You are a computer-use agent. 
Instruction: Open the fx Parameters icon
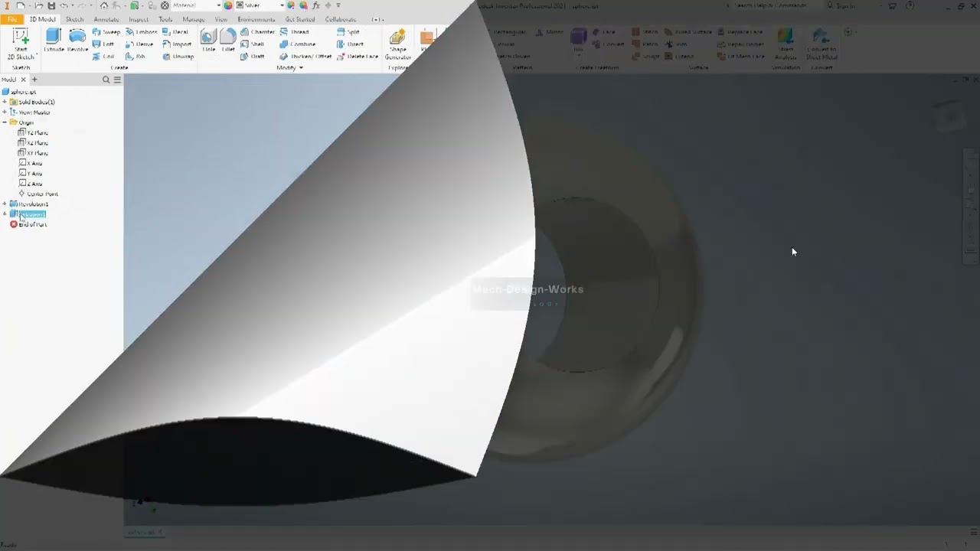(315, 5)
